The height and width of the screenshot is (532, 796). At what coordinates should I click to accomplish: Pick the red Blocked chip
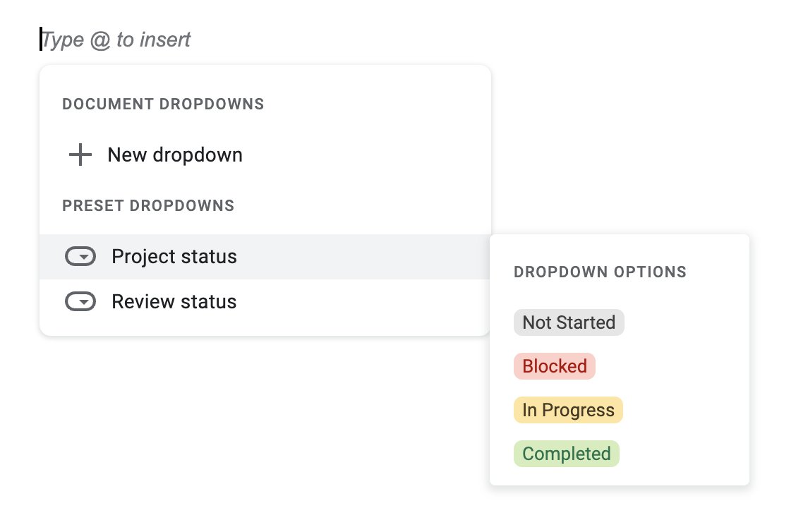[x=555, y=366]
